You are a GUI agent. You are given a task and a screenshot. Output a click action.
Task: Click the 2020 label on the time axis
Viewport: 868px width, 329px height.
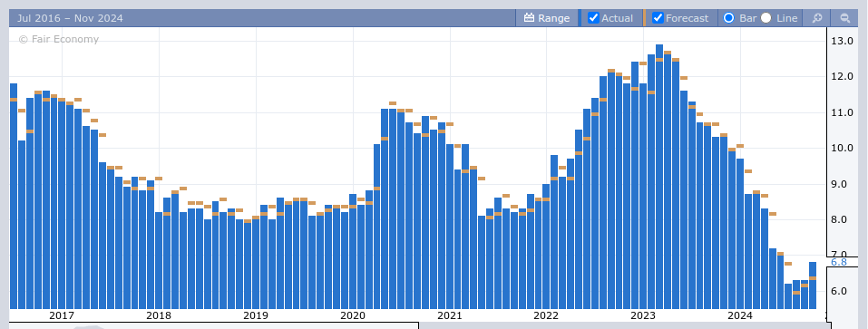click(x=353, y=315)
